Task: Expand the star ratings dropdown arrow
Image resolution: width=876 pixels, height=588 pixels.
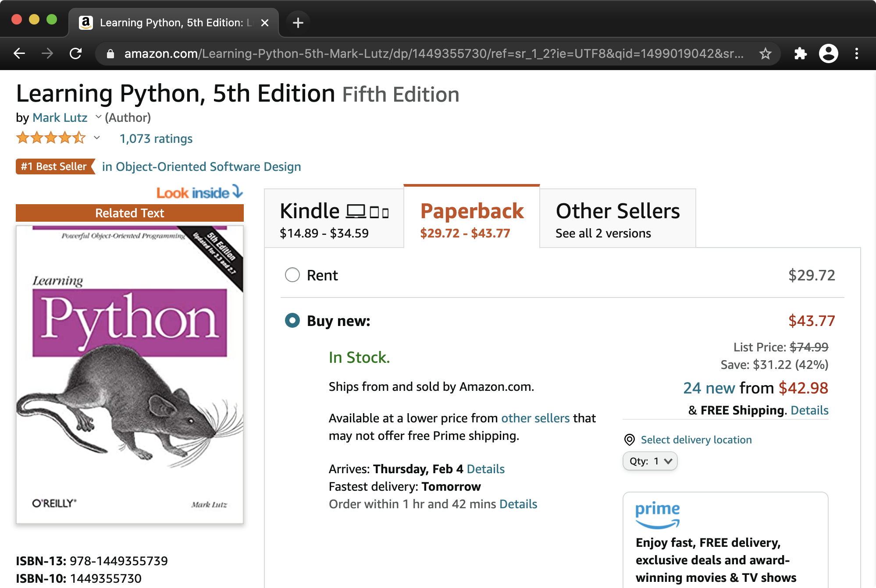Action: (x=97, y=138)
